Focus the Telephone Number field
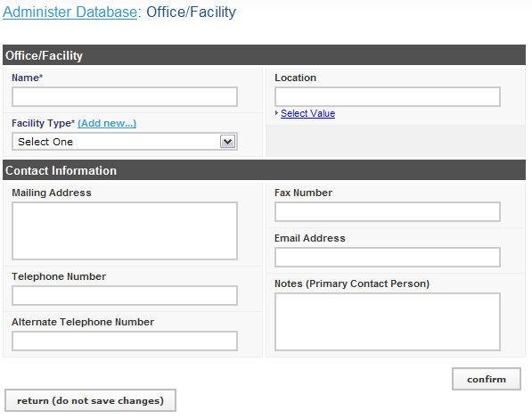Viewport: 532px width, 419px height. 125,295
